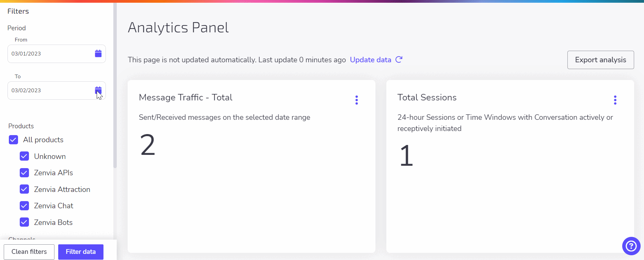Click the To date field 03/02/2023
The image size is (644, 260).
coord(57,91)
